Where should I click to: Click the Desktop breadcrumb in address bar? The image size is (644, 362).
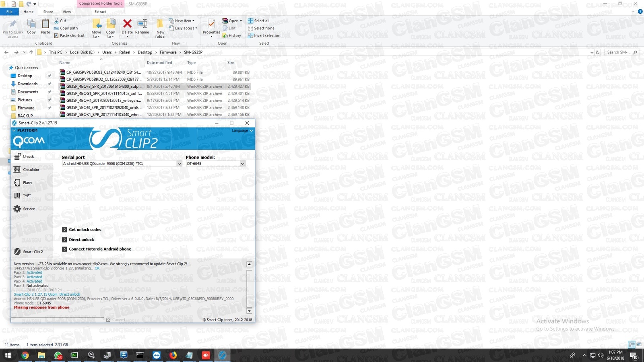click(x=145, y=52)
